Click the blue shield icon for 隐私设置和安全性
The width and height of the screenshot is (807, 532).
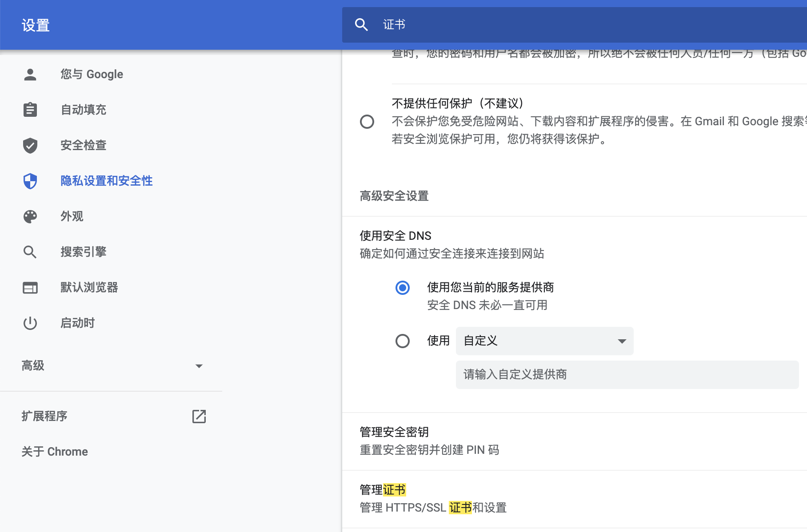pyautogui.click(x=30, y=181)
